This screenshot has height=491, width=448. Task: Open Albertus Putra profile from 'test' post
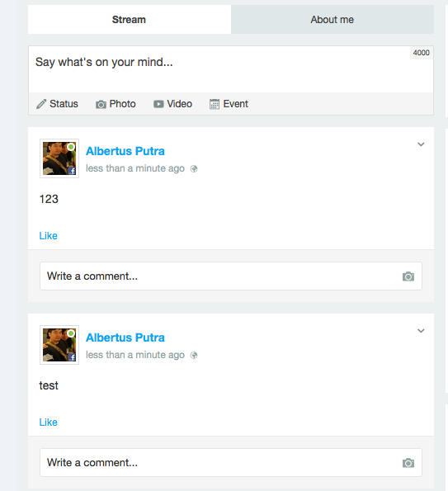(x=125, y=338)
